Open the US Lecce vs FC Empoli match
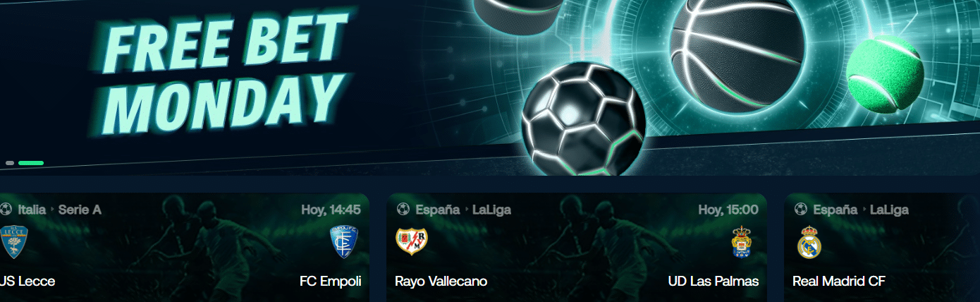This screenshot has width=980, height=302. pos(183,248)
